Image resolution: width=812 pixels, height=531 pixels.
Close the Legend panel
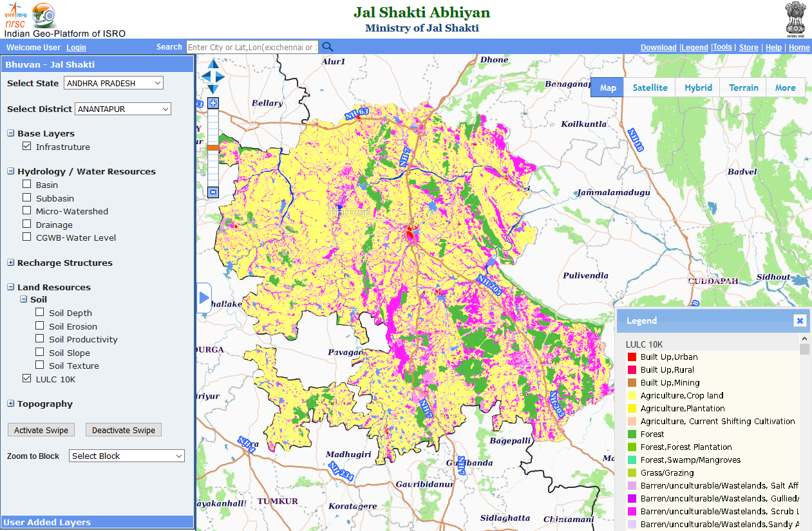(x=799, y=321)
